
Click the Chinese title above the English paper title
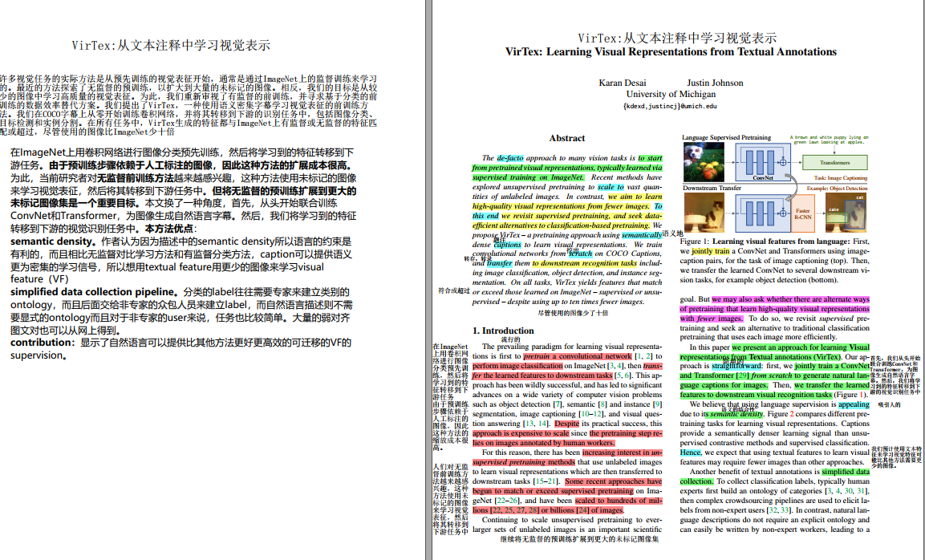[677, 39]
